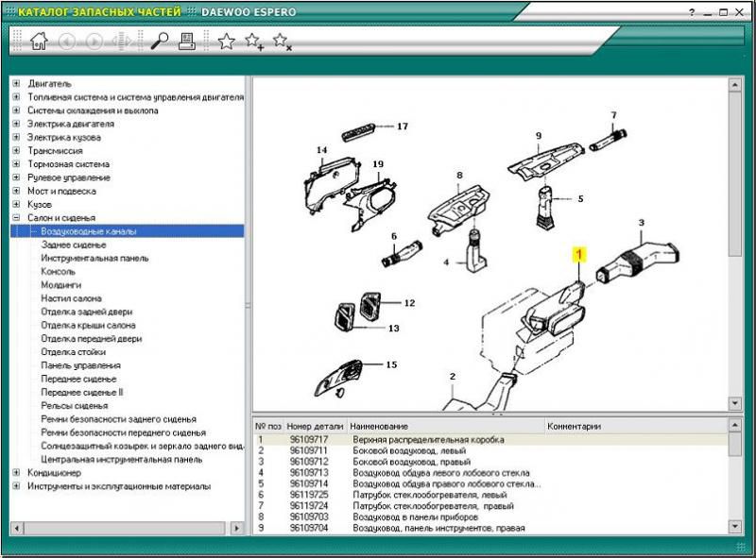The width and height of the screenshot is (756, 558).
Task: Click the Home icon in the toolbar
Action: [x=39, y=41]
